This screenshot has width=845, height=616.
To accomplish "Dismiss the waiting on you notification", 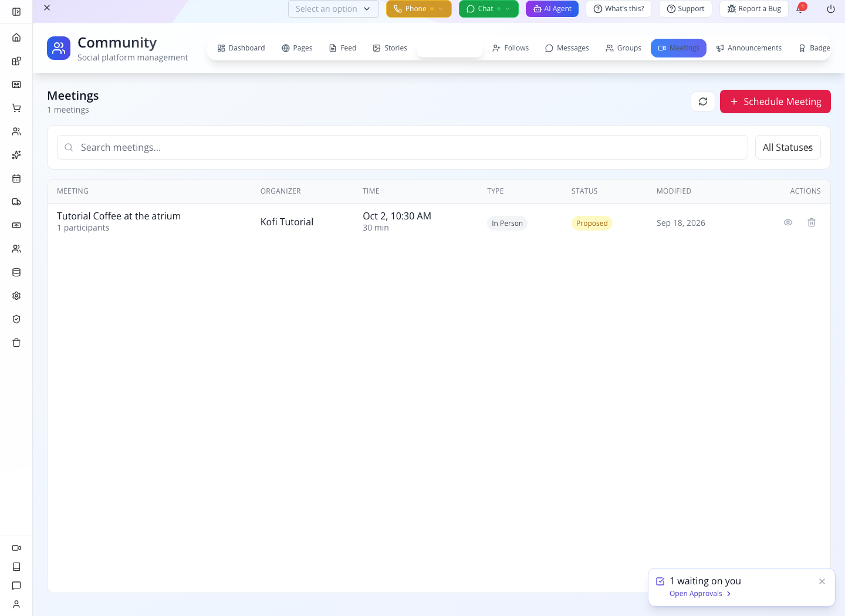I will tap(822, 581).
